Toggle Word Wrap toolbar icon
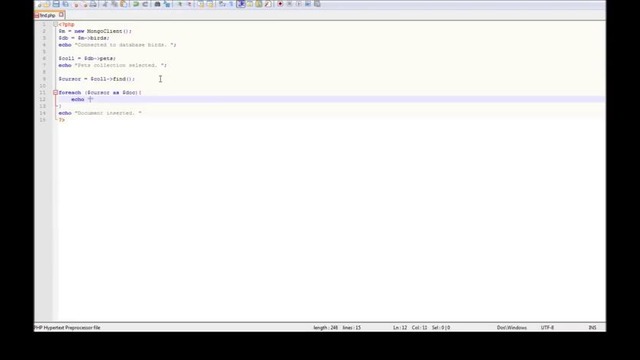This screenshot has height=360, width=640. [221, 4]
